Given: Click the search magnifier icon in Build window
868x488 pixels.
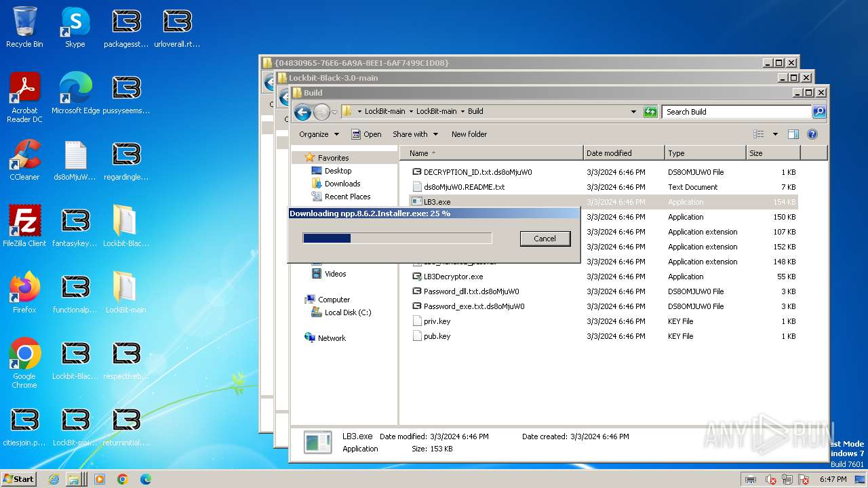Looking at the screenshot, I should pyautogui.click(x=818, y=112).
